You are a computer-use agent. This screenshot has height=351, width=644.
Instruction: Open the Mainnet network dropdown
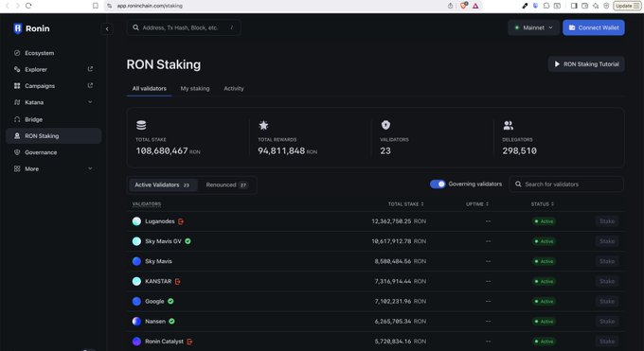click(533, 27)
